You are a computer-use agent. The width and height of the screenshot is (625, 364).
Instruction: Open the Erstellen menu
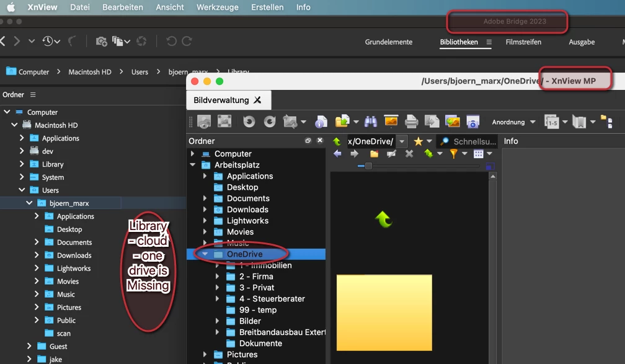(267, 7)
